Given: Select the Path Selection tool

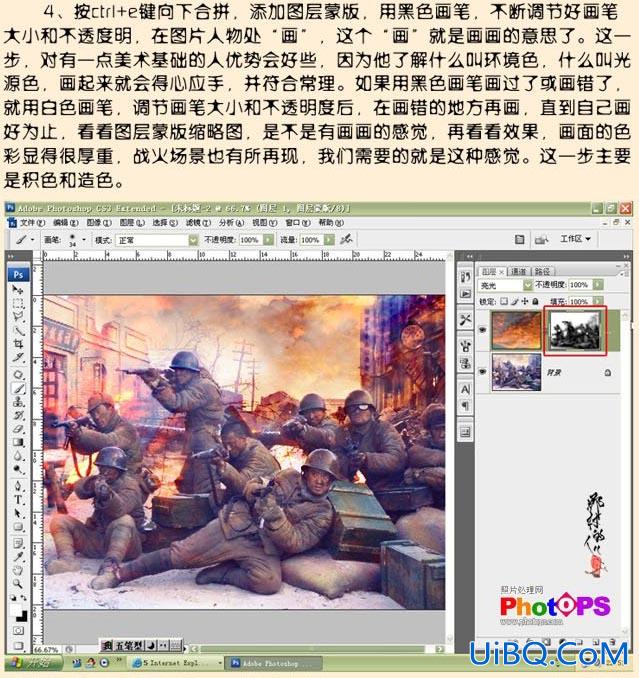Looking at the screenshot, I should pyautogui.click(x=18, y=513).
